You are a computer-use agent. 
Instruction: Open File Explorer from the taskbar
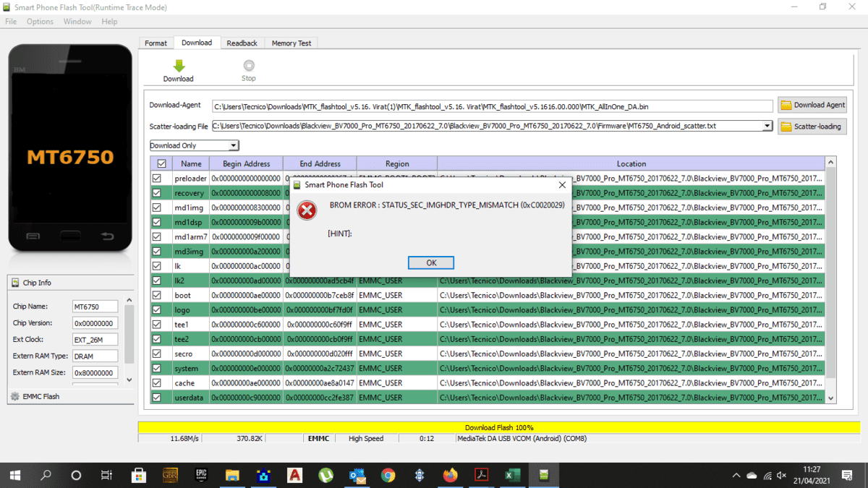pyautogui.click(x=232, y=475)
